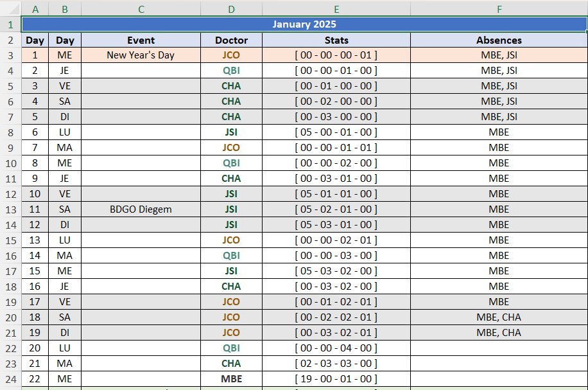
Task: Select the BDGO Diegem event cell
Action: coord(141,209)
